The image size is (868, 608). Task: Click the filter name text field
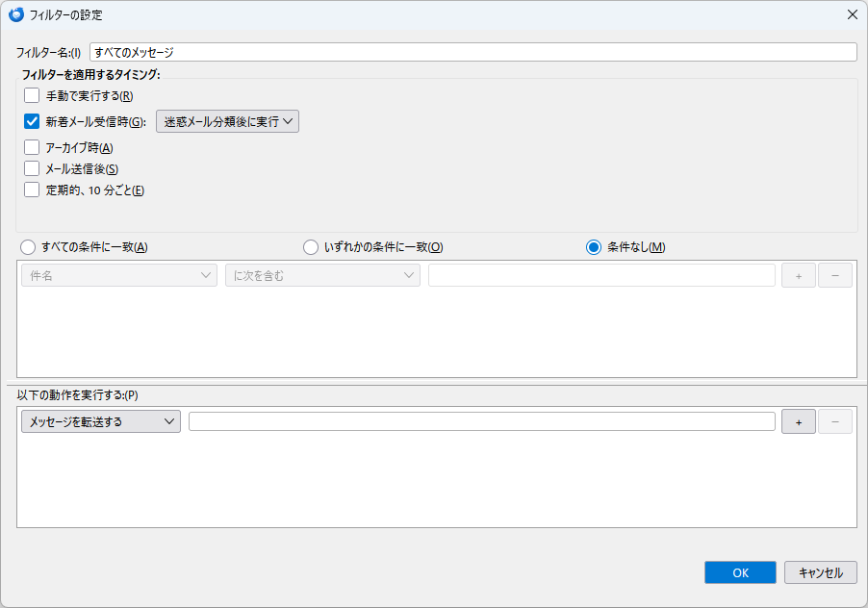coord(472,52)
